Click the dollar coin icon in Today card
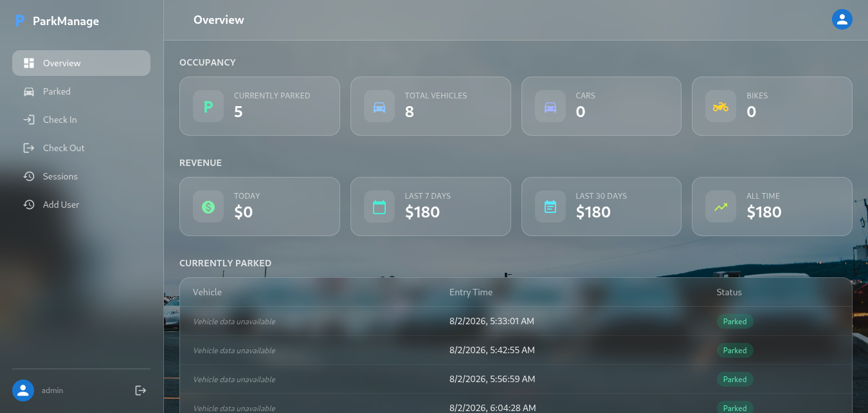 (208, 207)
